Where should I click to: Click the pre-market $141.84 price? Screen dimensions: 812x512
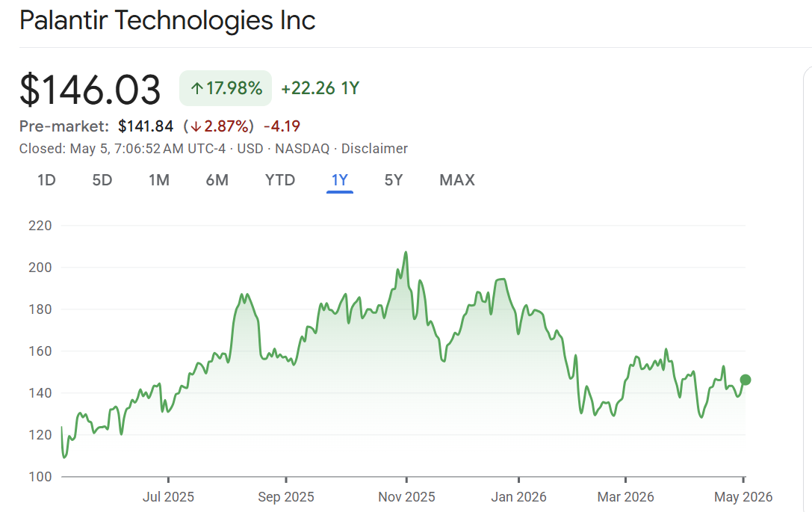(x=146, y=126)
